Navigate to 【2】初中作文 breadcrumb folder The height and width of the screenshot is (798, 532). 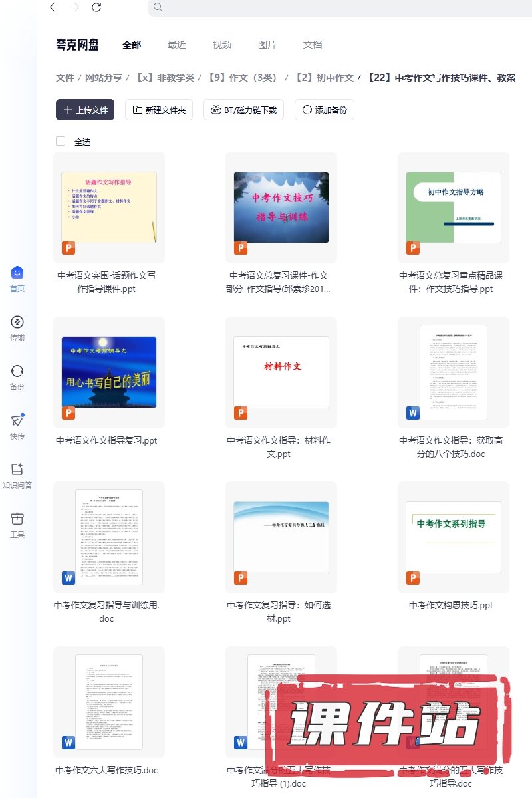tap(324, 78)
